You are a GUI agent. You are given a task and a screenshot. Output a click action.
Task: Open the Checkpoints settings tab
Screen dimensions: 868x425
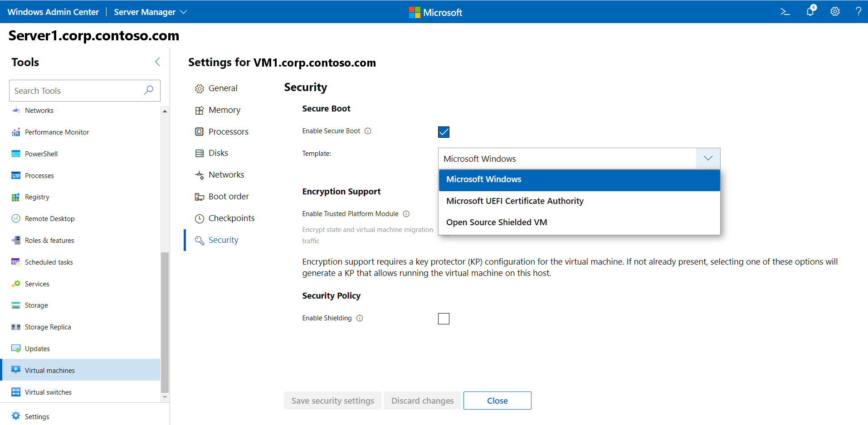231,218
